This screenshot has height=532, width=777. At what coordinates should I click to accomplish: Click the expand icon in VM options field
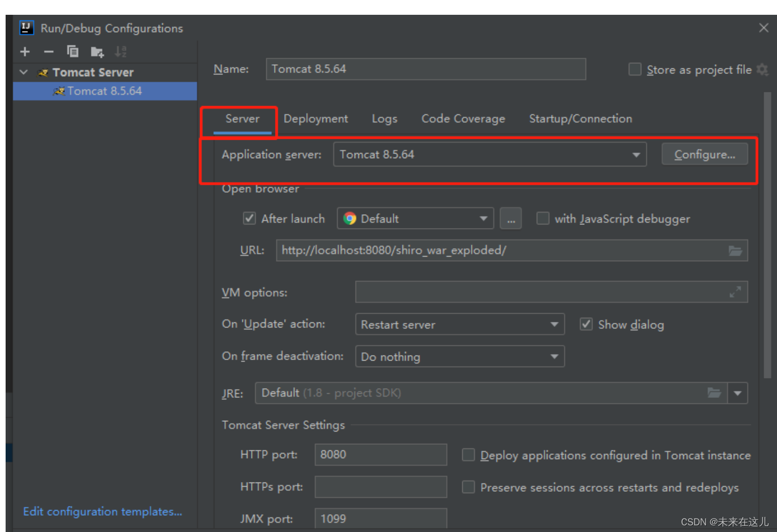click(735, 292)
